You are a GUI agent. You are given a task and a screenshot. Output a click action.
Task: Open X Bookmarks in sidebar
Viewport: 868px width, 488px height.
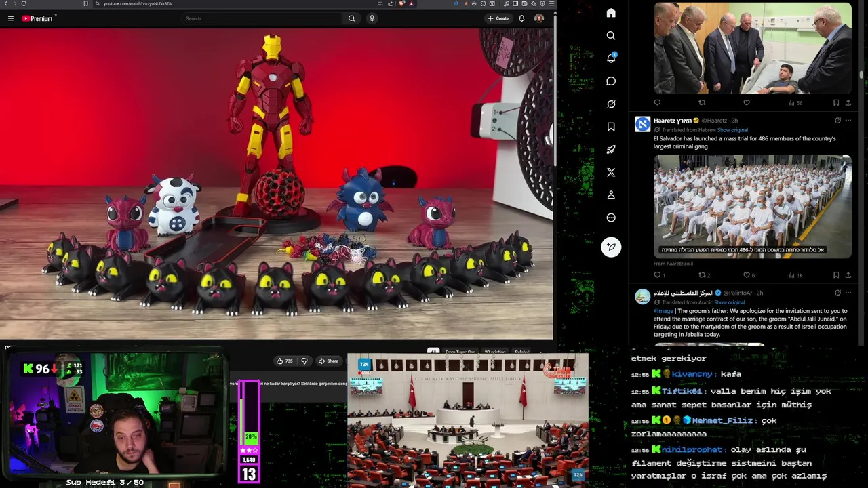click(x=611, y=127)
